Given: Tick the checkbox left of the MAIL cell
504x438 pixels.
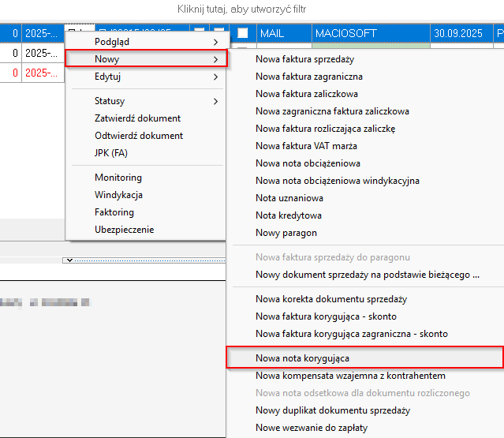Looking at the screenshot, I should coord(243,33).
